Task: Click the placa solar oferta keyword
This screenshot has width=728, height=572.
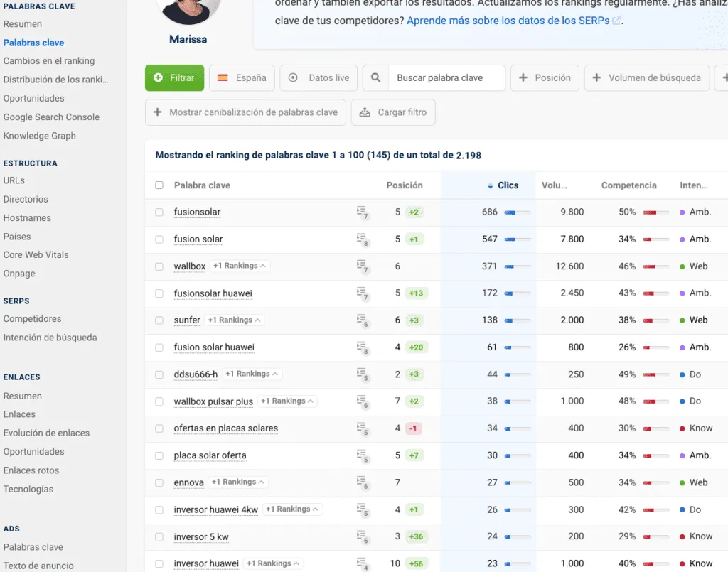Action: point(210,455)
